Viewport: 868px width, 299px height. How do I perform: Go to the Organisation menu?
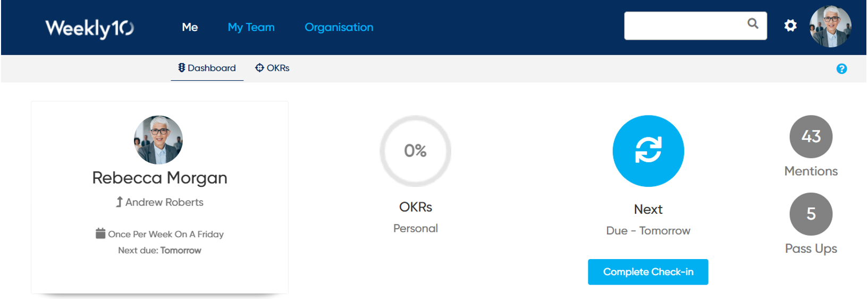[339, 27]
